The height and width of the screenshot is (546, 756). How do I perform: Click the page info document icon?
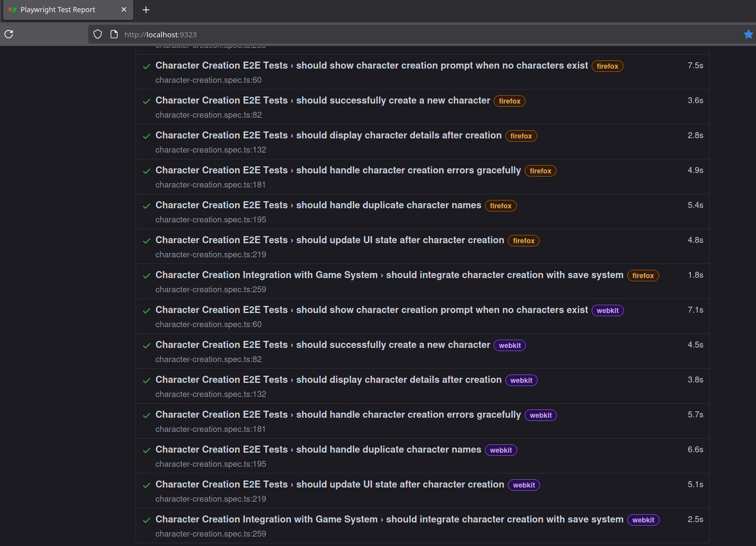click(114, 34)
